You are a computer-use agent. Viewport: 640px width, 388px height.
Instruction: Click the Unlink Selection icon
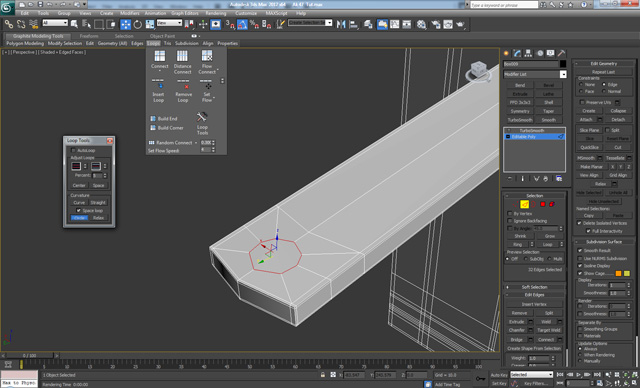(21, 24)
